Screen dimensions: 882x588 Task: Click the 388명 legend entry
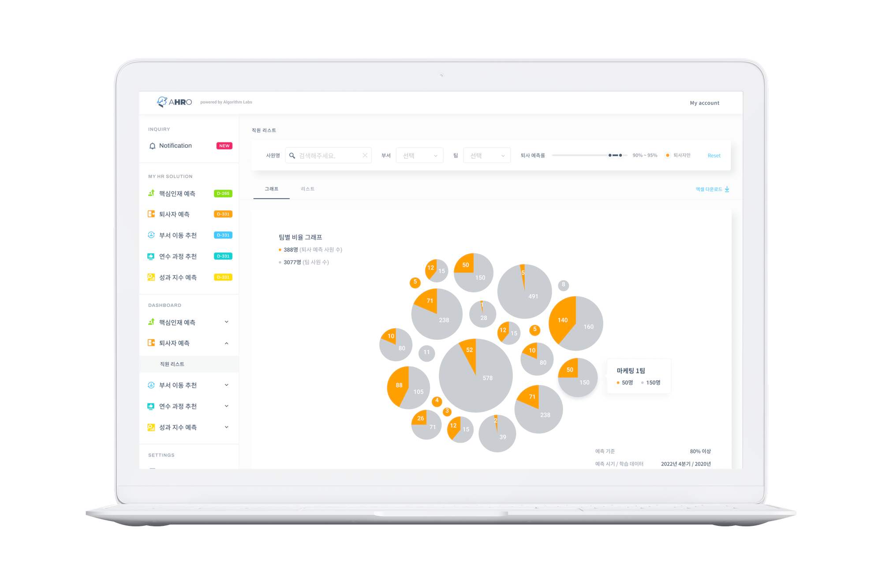[310, 250]
